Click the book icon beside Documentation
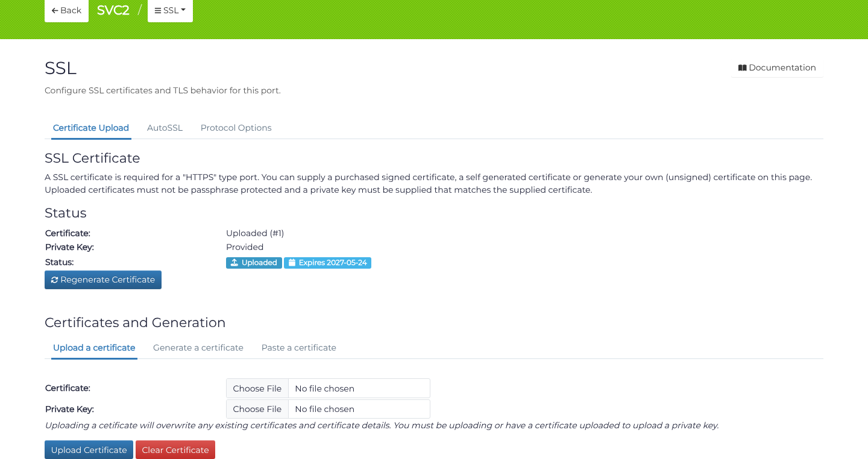 742,68
